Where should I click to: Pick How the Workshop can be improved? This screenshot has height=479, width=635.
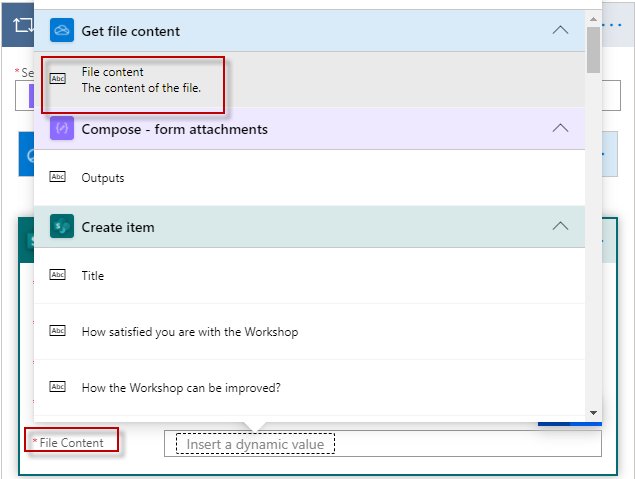coord(181,388)
